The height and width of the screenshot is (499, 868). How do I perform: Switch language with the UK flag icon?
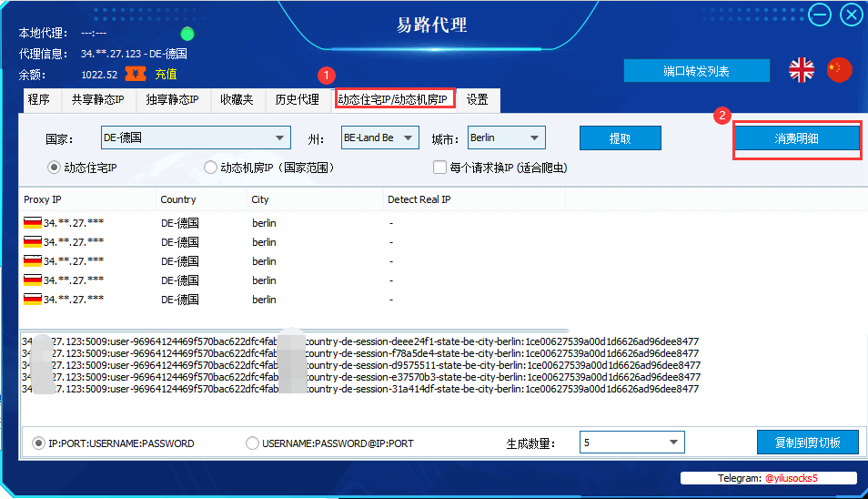pyautogui.click(x=801, y=70)
